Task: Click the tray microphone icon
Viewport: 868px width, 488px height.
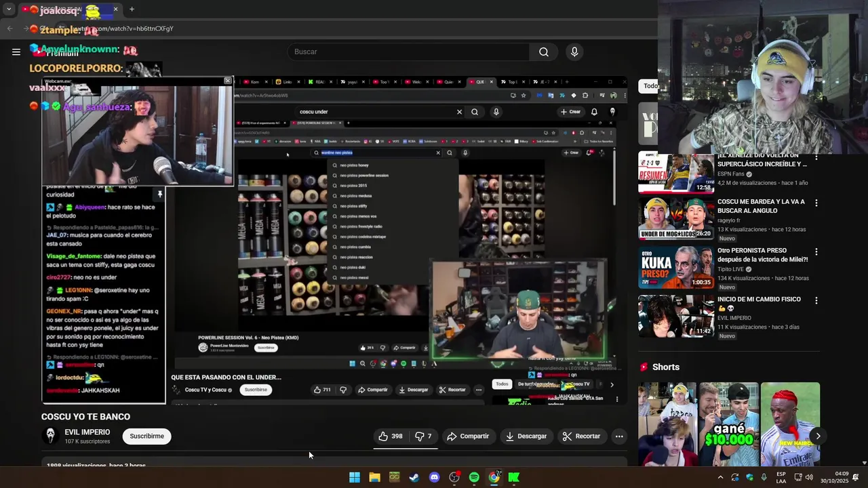Action: 764,477
